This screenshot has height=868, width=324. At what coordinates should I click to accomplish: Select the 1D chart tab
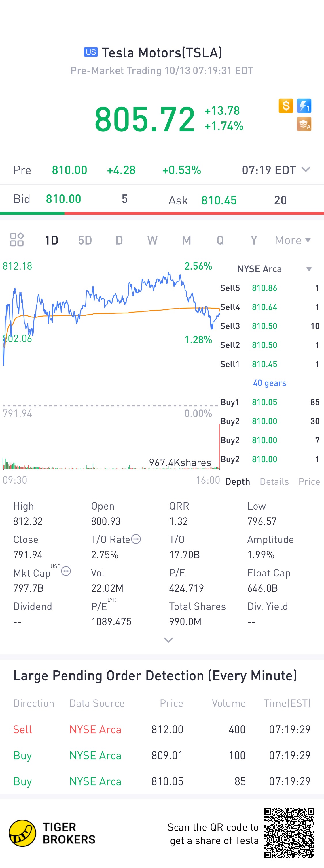(52, 240)
